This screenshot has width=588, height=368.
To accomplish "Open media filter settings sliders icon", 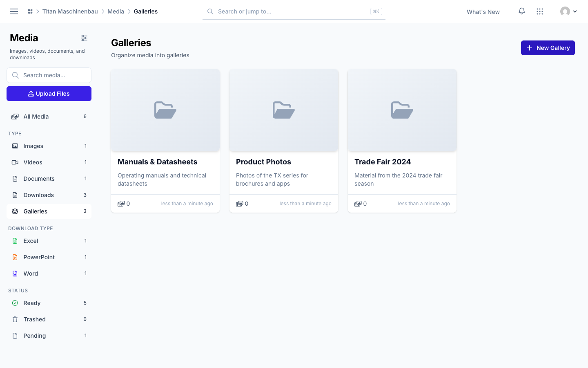I will click(84, 38).
